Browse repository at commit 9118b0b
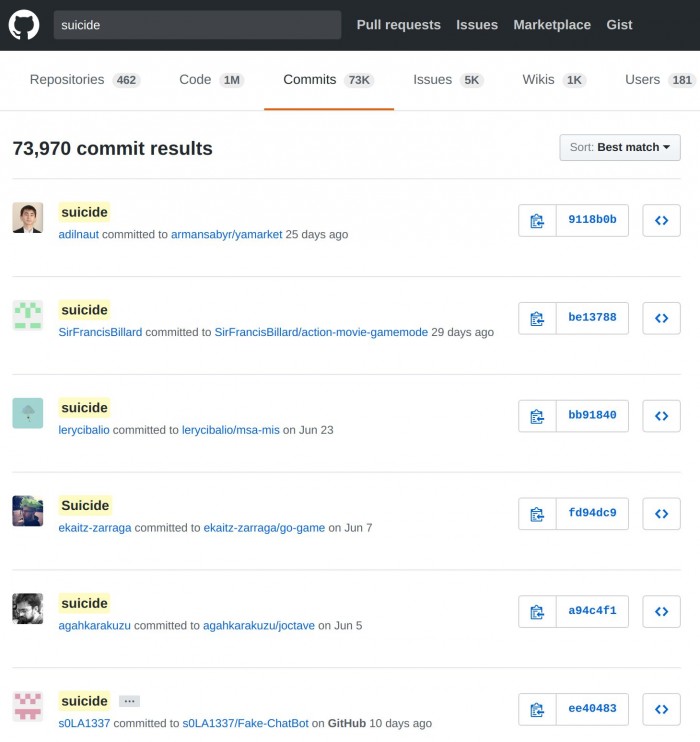 click(x=661, y=221)
